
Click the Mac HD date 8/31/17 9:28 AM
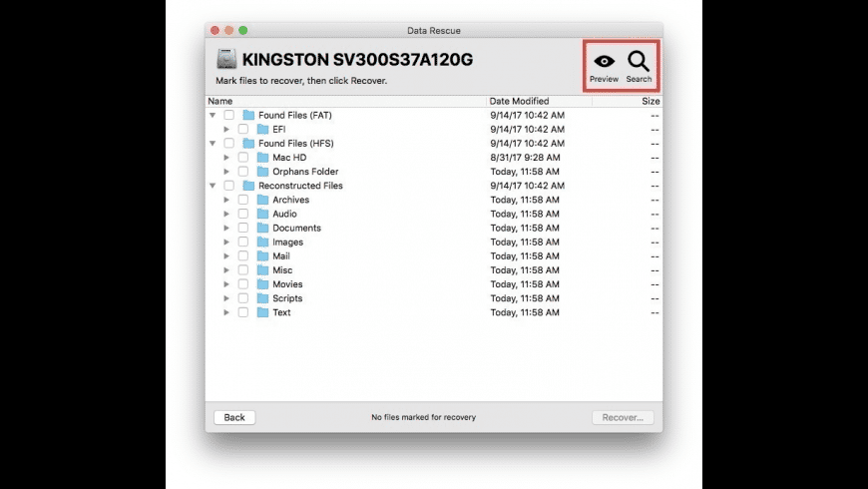[x=525, y=158]
